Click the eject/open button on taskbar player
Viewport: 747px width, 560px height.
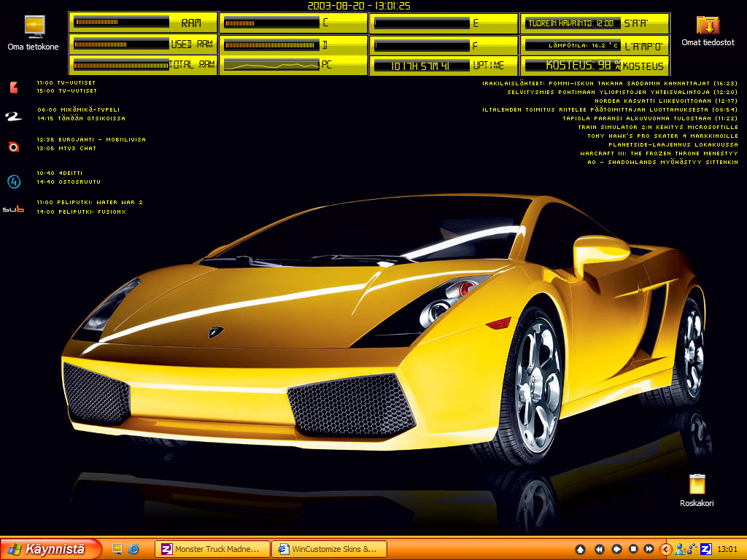coord(581,549)
